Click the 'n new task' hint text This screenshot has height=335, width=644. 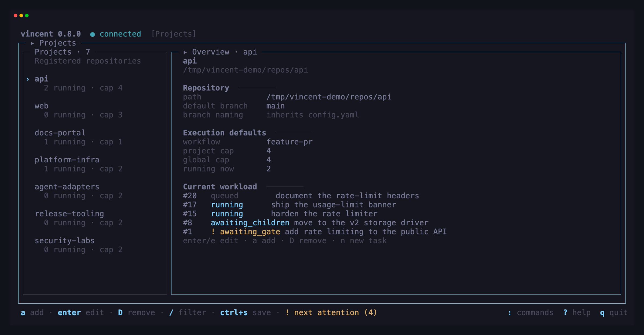pos(364,241)
